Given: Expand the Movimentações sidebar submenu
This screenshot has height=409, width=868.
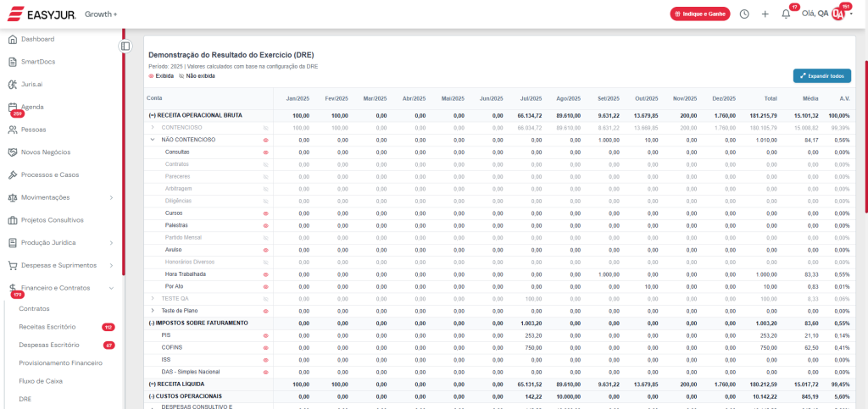Looking at the screenshot, I should [111, 197].
